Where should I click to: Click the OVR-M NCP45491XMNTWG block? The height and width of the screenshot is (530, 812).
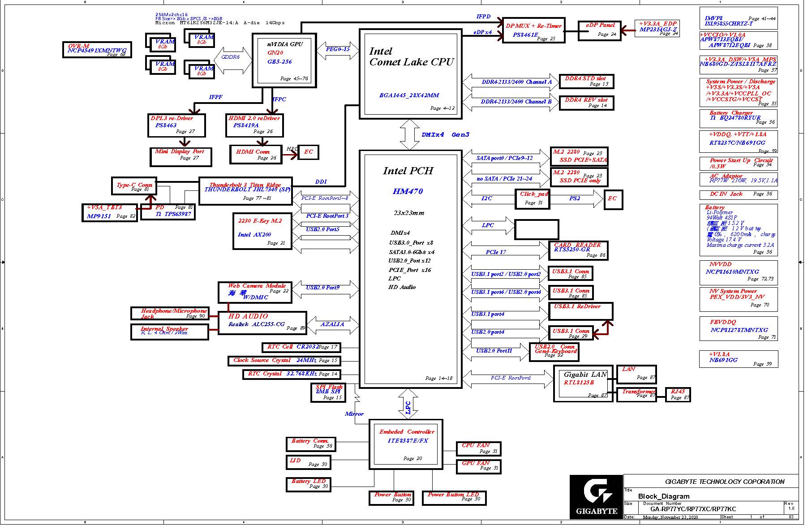tap(97, 50)
